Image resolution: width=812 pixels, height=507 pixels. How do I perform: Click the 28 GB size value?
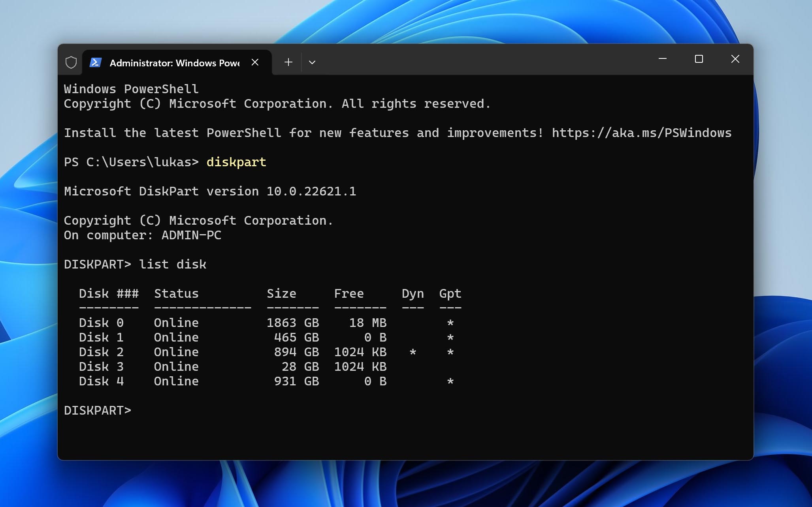pyautogui.click(x=300, y=366)
